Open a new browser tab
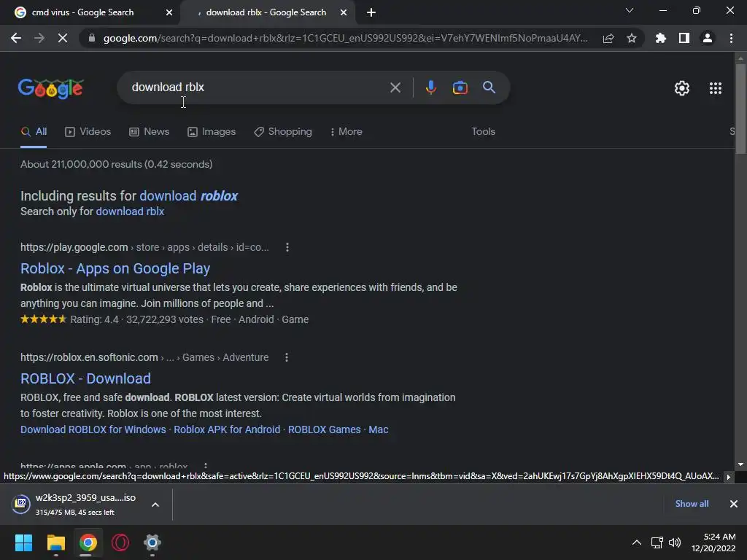This screenshot has height=560, width=747. click(x=371, y=12)
